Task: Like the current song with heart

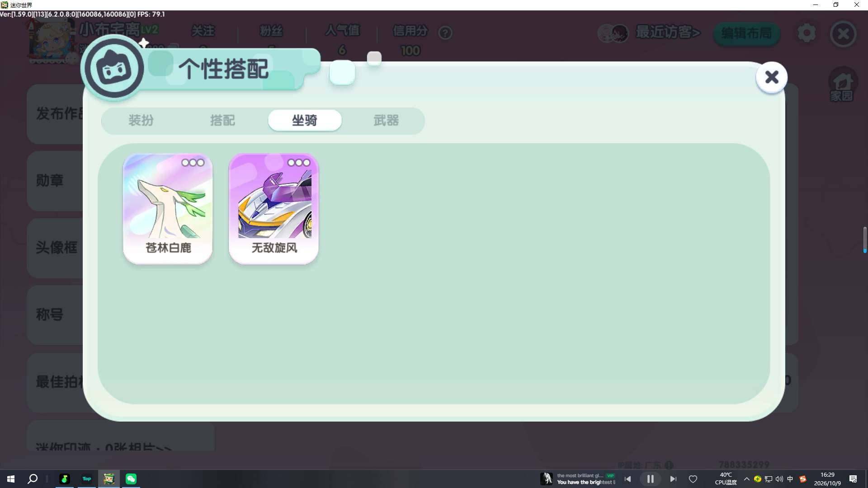Action: coord(693,479)
